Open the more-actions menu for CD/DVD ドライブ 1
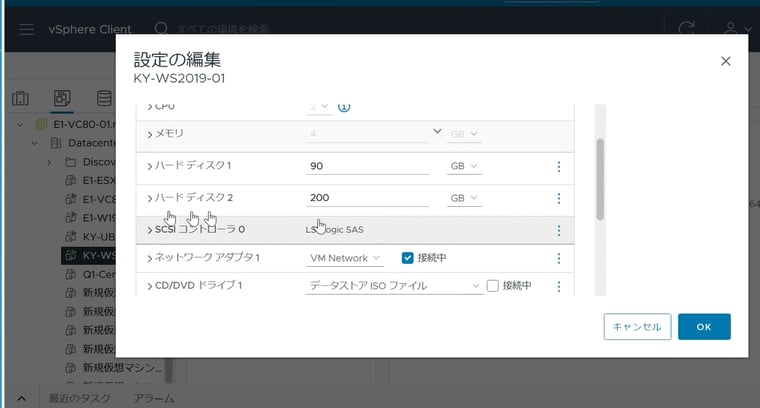This screenshot has width=760, height=408. click(558, 286)
